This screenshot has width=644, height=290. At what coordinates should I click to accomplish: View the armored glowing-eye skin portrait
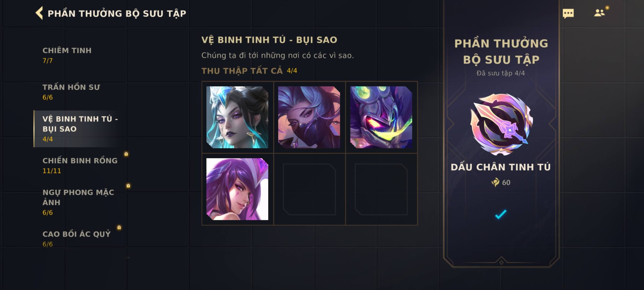point(381,117)
